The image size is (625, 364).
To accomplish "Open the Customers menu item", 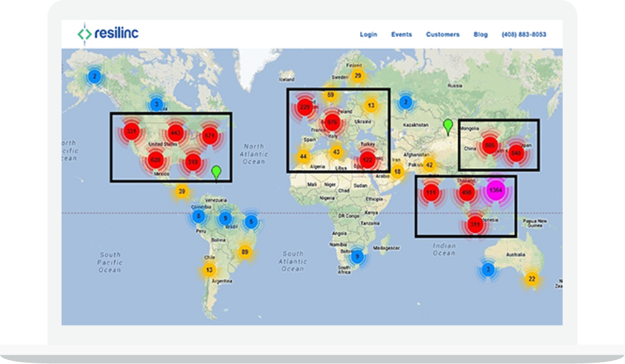I will click(442, 35).
